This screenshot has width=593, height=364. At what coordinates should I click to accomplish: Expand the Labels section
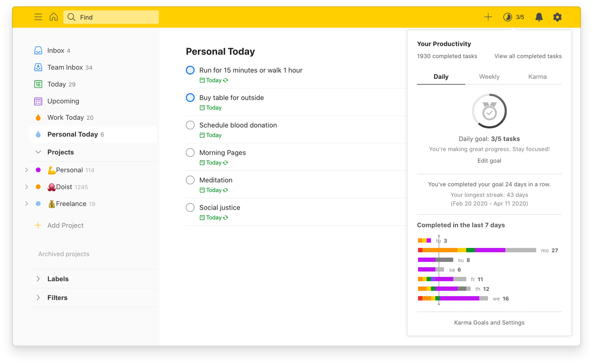(38, 278)
